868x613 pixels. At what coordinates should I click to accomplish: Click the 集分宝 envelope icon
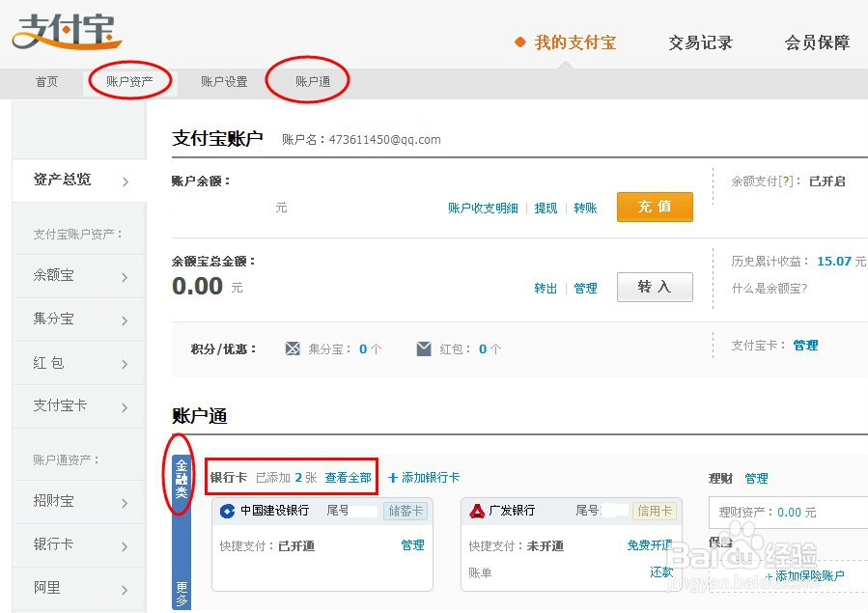tap(293, 348)
